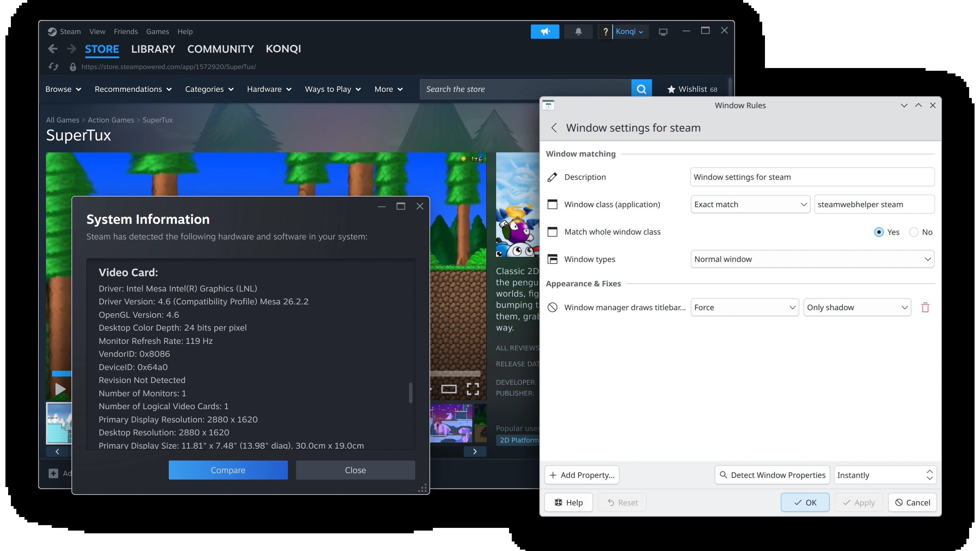Go back from Window settings for steam
The width and height of the screenshot is (980, 551).
(x=554, y=128)
